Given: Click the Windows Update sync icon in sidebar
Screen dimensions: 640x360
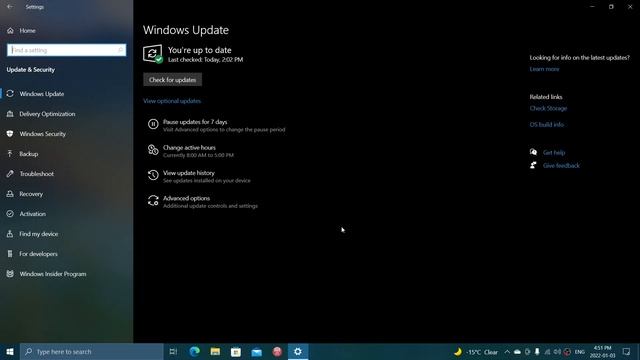Looking at the screenshot, I should click(x=10, y=94).
